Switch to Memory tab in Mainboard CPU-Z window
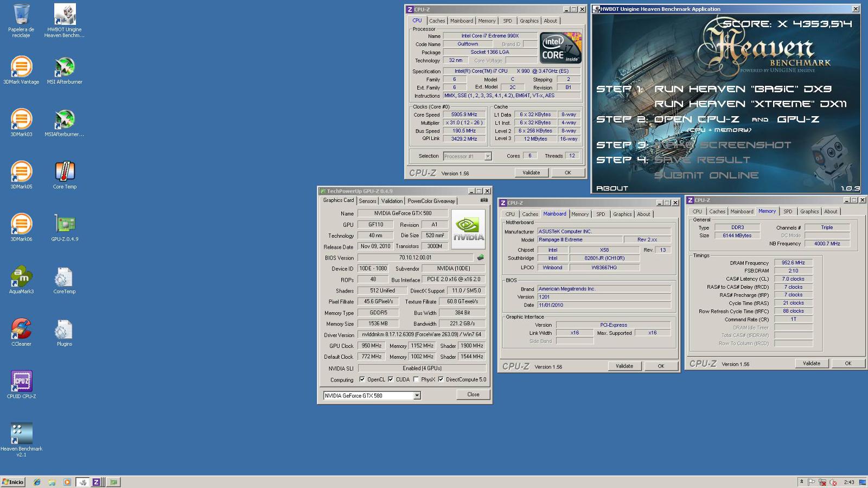This screenshot has width=868, height=488. [x=579, y=214]
